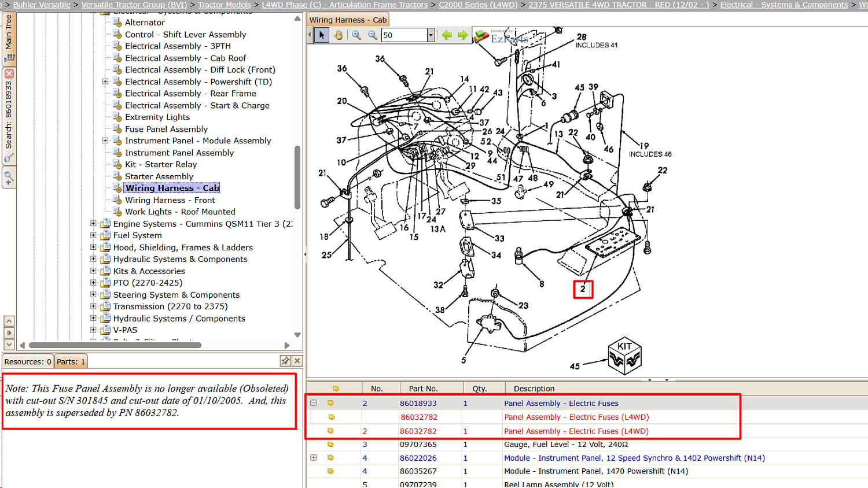Viewport: 868px width, 488px height.
Task: Select Wiring Harness - Front tree item
Action: point(170,201)
